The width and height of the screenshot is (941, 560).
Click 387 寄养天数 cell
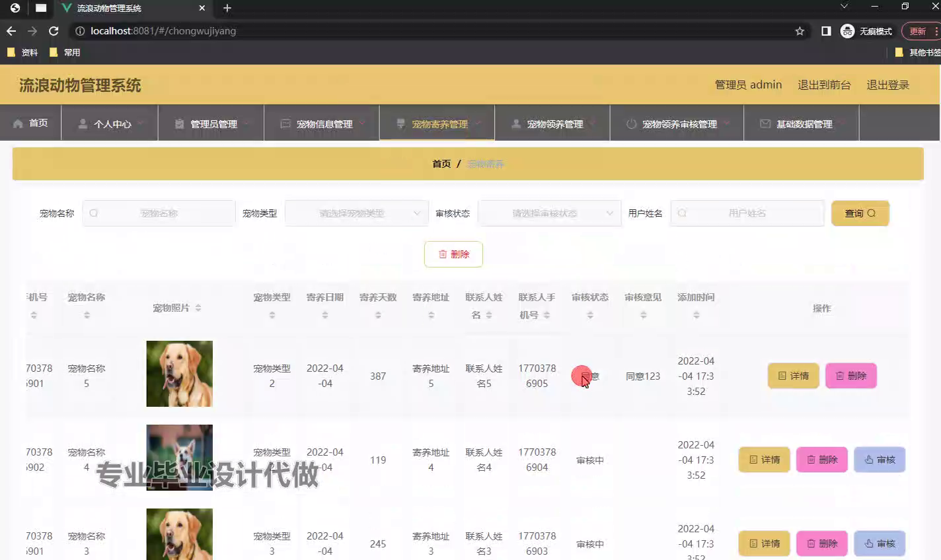tap(378, 376)
